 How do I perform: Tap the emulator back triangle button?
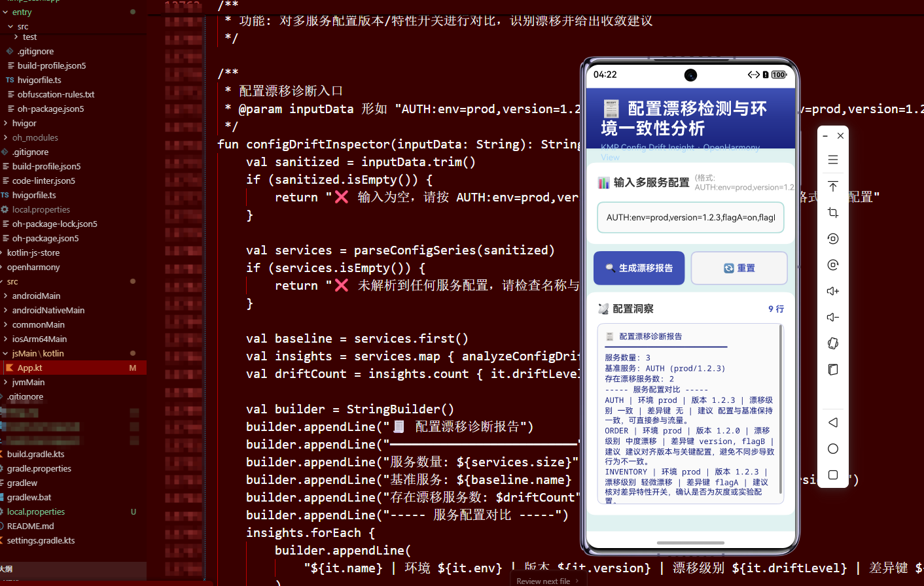click(x=833, y=422)
